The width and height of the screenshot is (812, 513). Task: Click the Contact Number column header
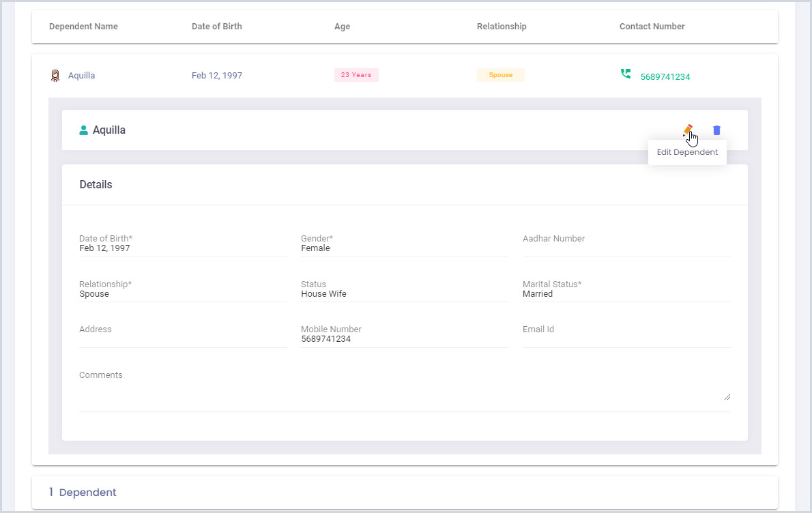652,27
